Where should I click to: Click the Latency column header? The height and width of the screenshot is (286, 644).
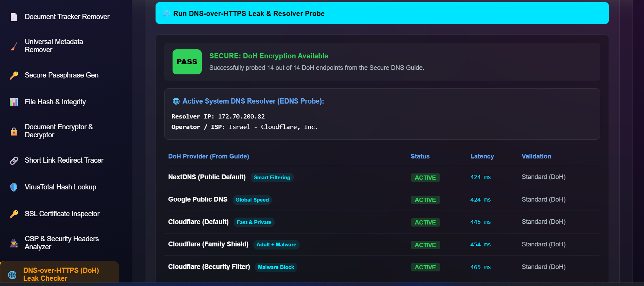(482, 156)
